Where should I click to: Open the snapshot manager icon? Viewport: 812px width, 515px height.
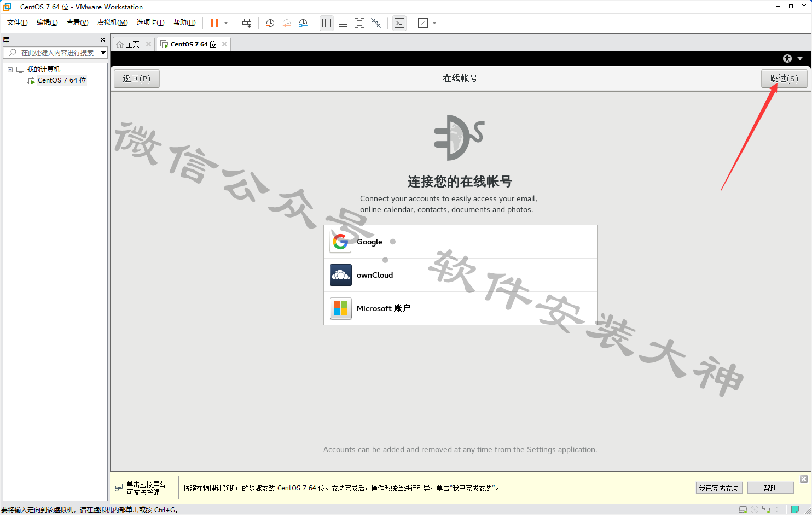point(303,23)
